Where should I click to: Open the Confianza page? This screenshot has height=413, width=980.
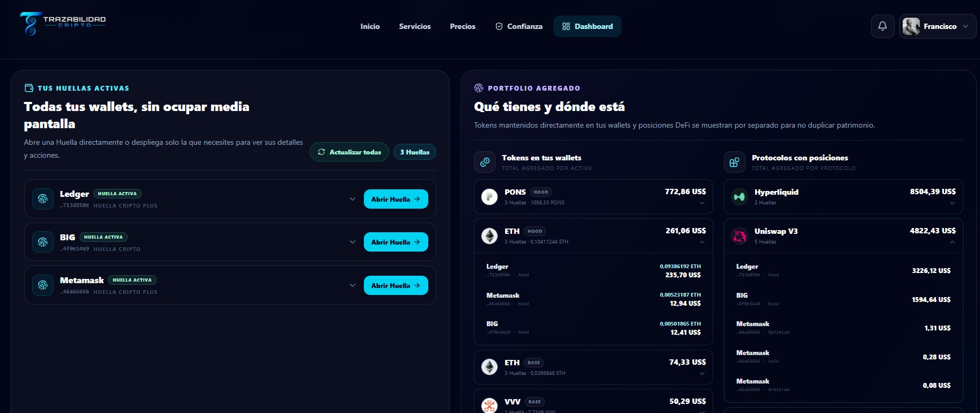(x=518, y=26)
